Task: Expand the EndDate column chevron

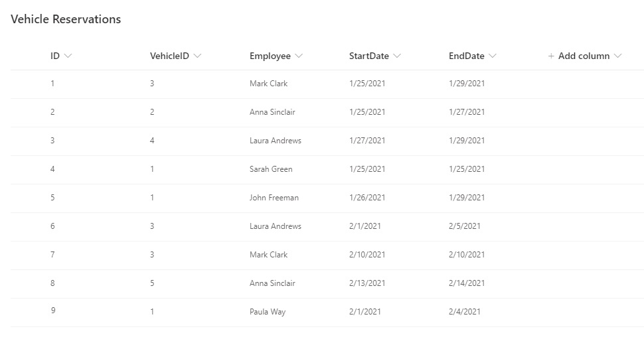Action: coord(493,56)
